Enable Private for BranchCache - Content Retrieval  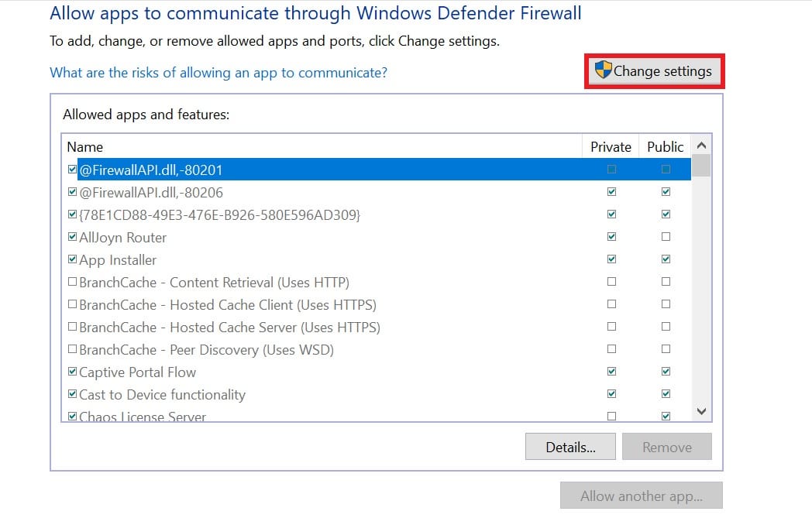611,282
